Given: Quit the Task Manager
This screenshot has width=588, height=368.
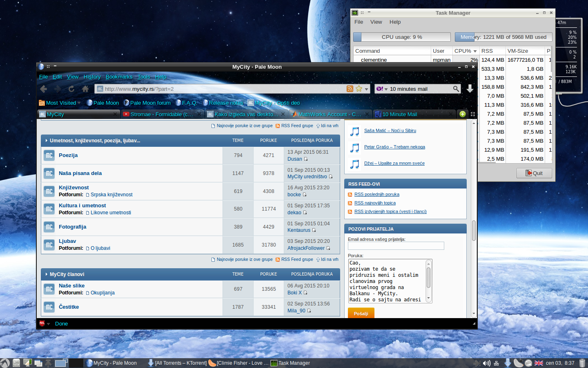Looking at the screenshot, I should point(534,173).
